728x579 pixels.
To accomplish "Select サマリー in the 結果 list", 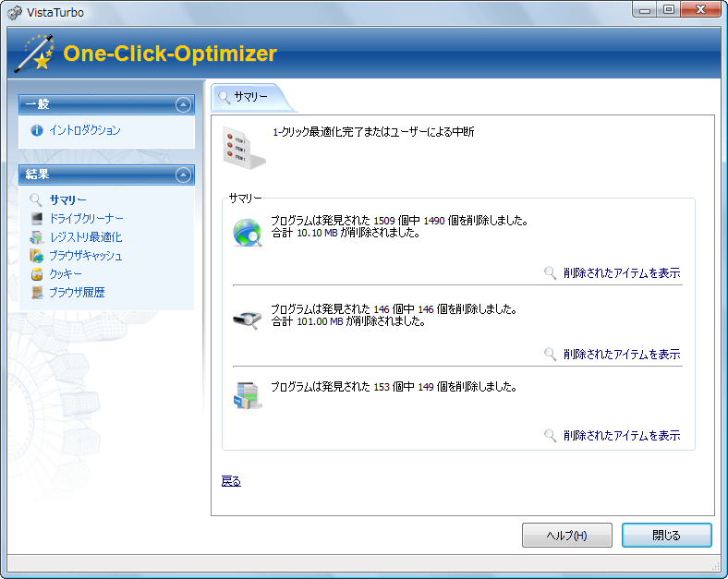I will point(67,200).
